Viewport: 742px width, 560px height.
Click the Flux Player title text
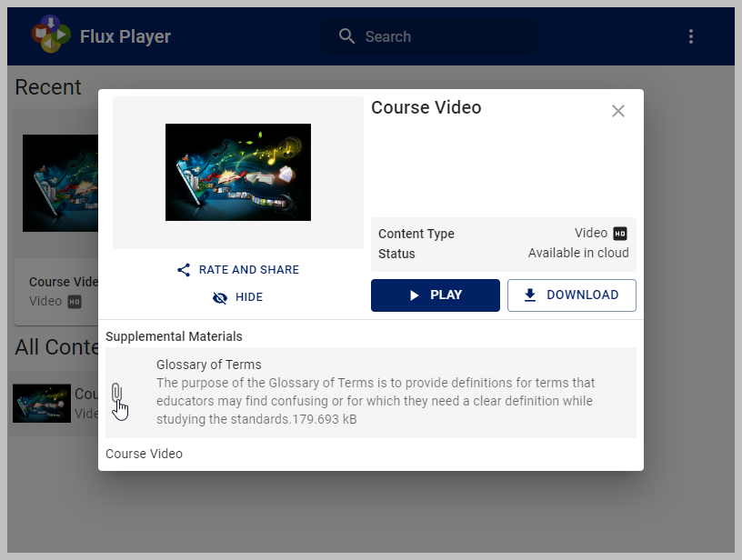[x=125, y=37]
